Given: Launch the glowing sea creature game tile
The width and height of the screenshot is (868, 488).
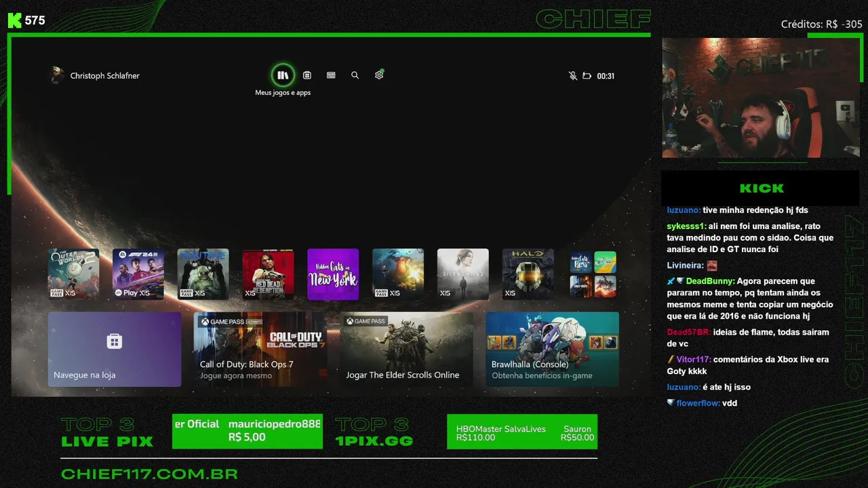Looking at the screenshot, I should click(398, 274).
